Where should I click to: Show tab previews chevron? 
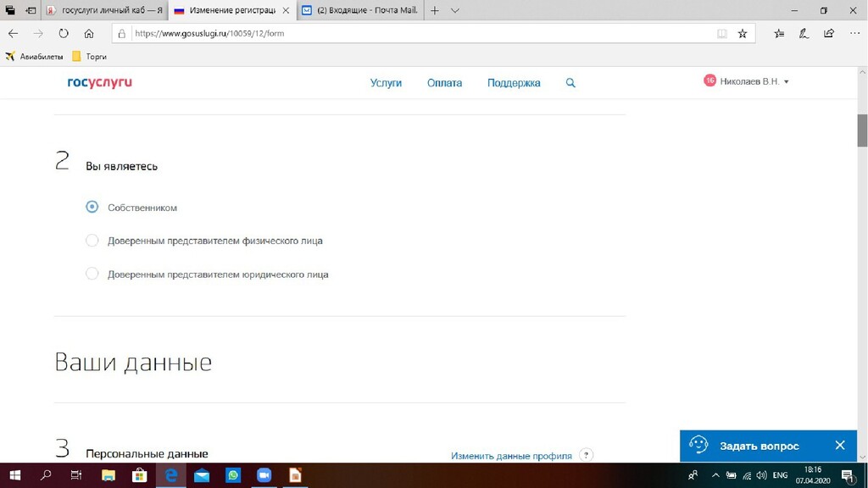click(x=454, y=10)
